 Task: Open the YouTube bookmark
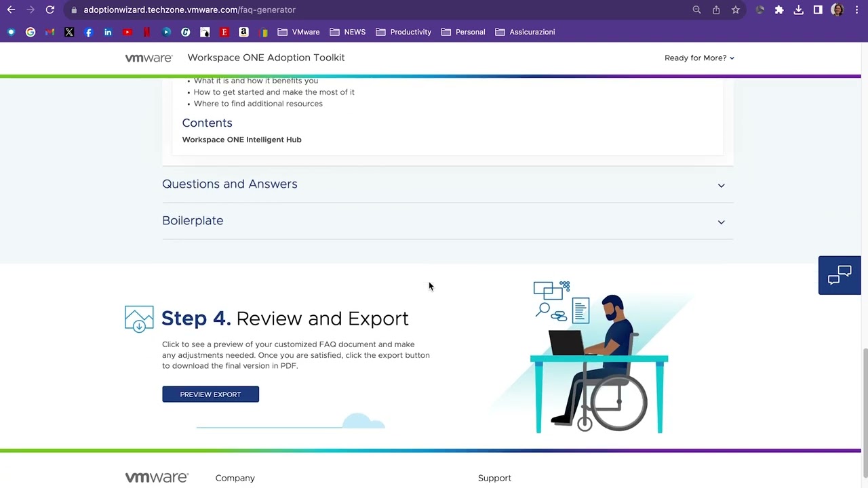(127, 32)
